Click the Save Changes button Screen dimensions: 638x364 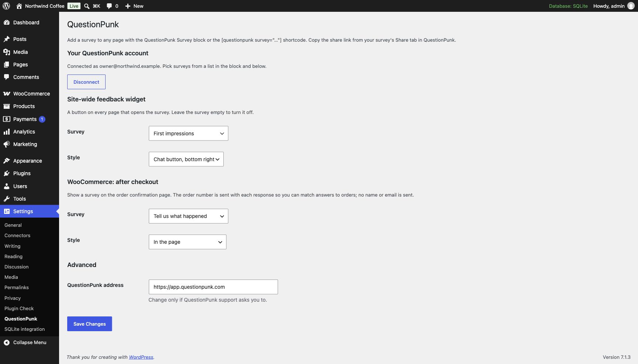pos(89,324)
